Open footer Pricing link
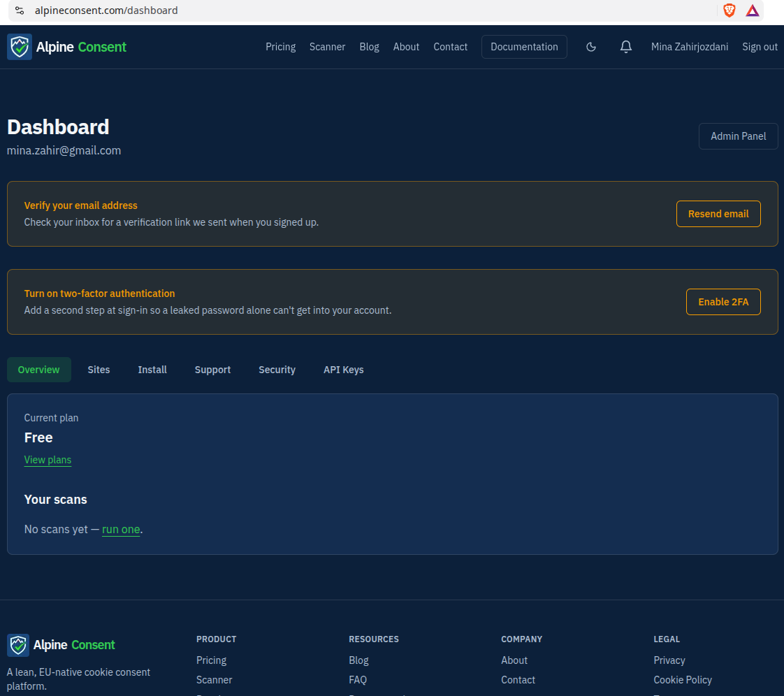784x696 pixels. (211, 660)
